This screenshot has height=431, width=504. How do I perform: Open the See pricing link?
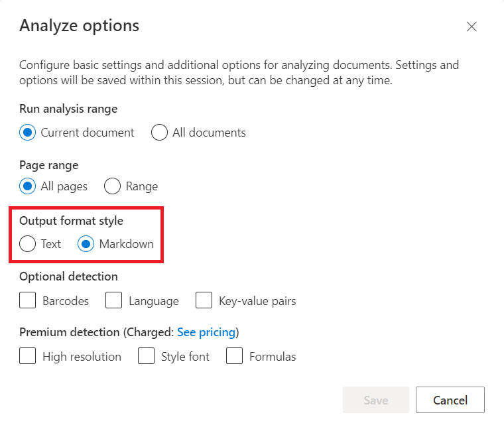pos(206,332)
